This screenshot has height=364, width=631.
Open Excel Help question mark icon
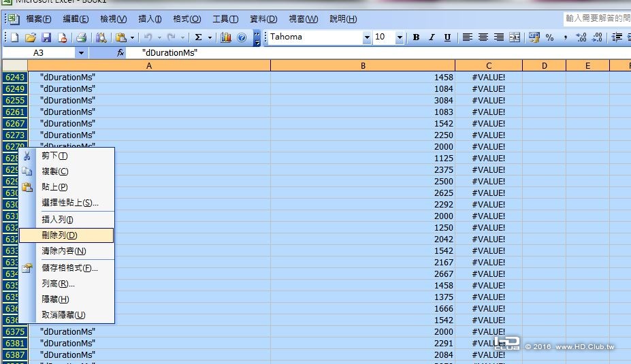tap(242, 37)
